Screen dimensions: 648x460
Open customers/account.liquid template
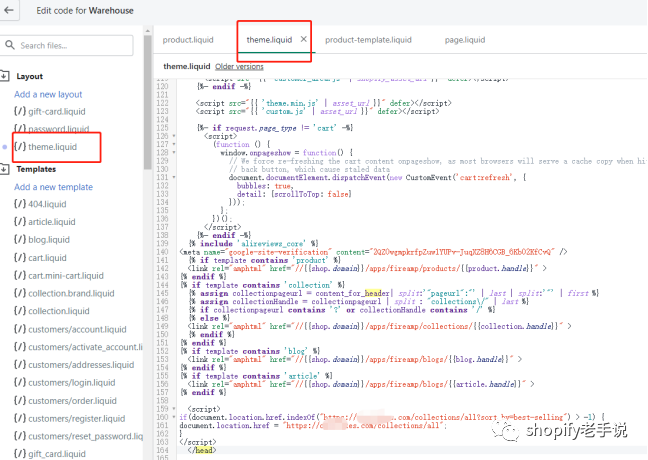pos(70,329)
